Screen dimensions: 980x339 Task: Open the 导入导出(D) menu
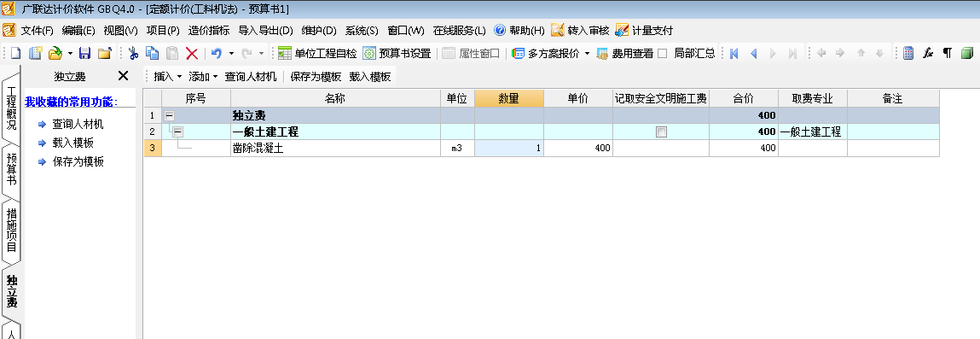point(265,30)
